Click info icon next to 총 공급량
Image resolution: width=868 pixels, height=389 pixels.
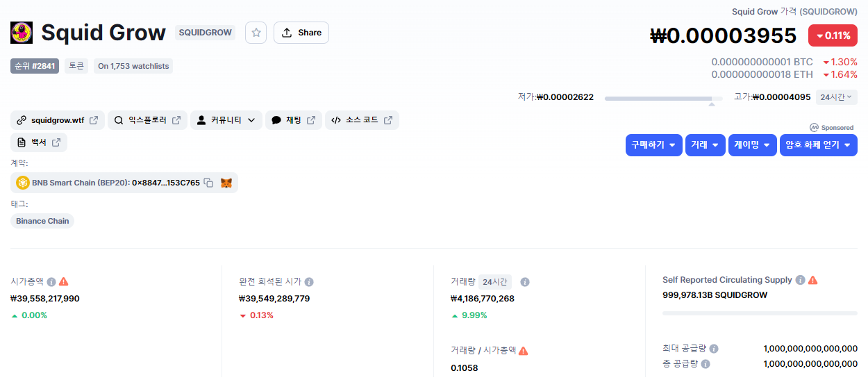(x=706, y=364)
